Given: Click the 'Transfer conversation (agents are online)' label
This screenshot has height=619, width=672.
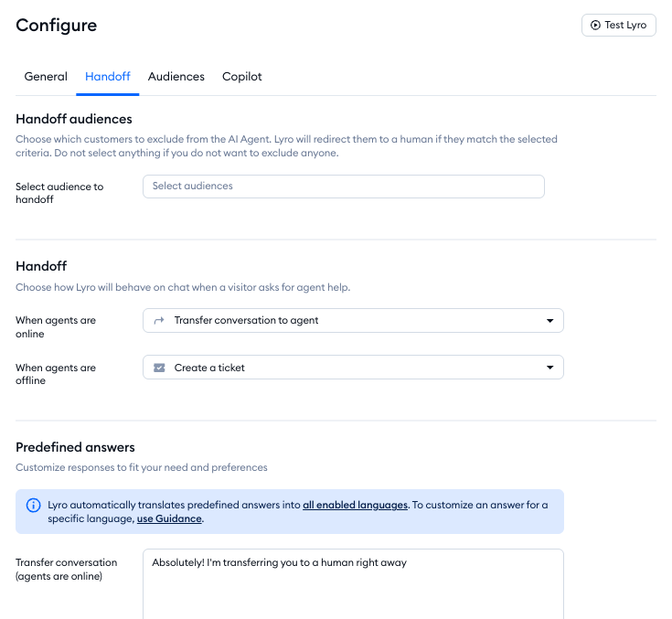Looking at the screenshot, I should point(67,569).
